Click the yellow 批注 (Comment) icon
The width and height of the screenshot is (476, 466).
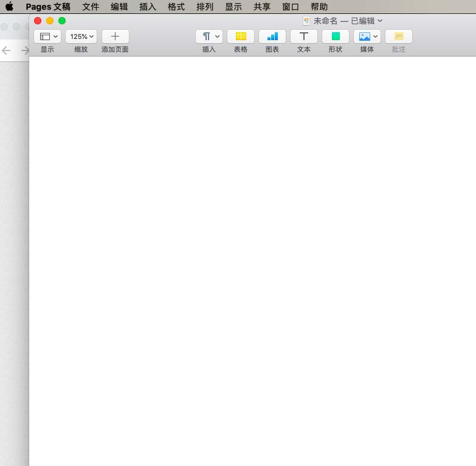[x=399, y=37]
